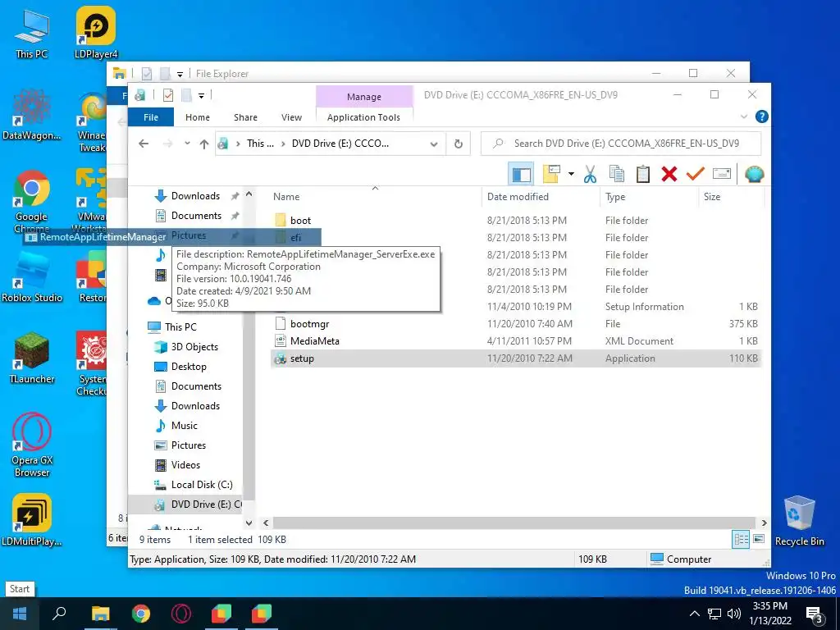Switch to Details view layout button
840x630 pixels.
pyautogui.click(x=741, y=539)
